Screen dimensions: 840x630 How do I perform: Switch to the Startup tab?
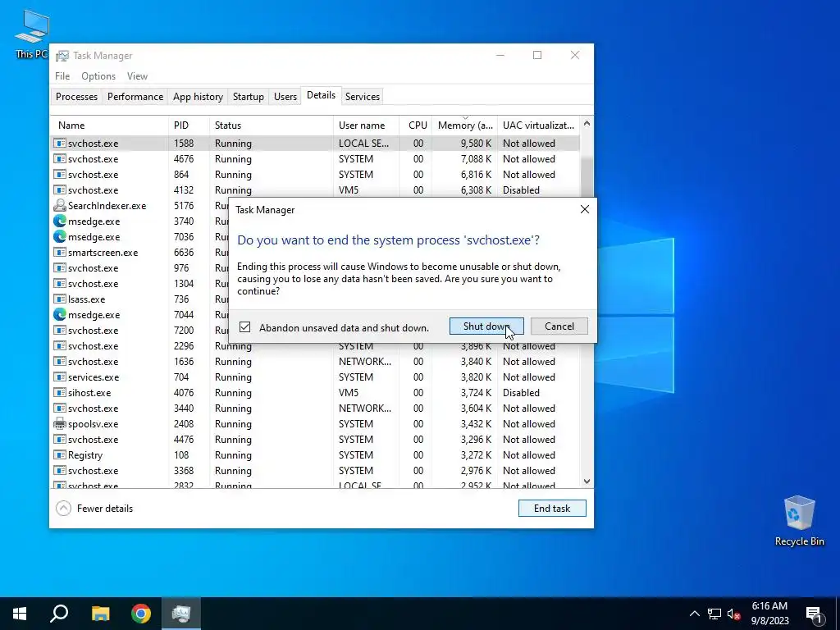coord(248,97)
